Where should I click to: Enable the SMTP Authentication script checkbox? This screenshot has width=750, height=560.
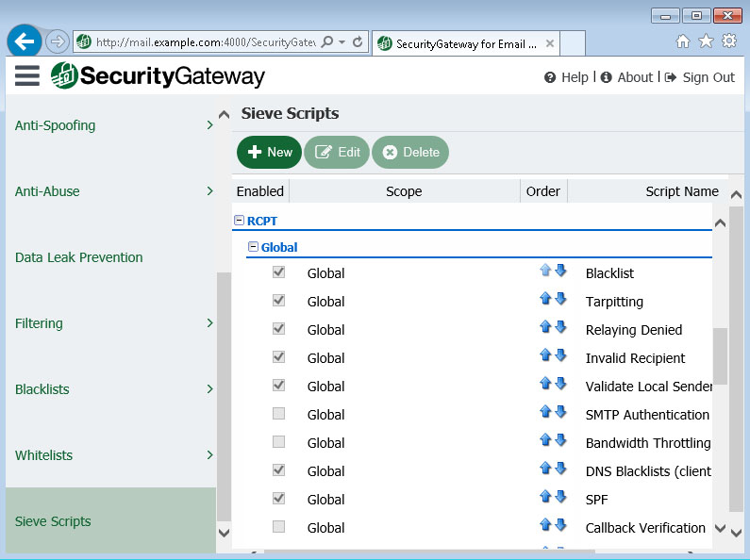click(x=278, y=414)
